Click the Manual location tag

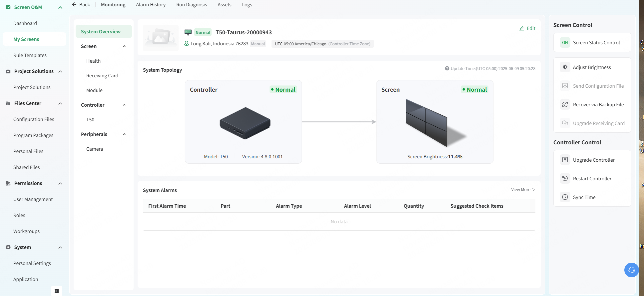(x=258, y=44)
